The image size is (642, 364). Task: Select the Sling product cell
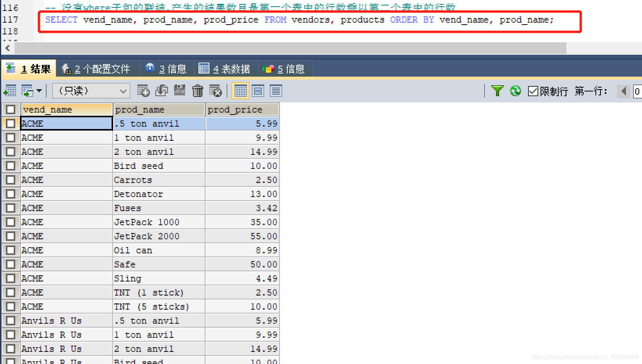coord(159,278)
